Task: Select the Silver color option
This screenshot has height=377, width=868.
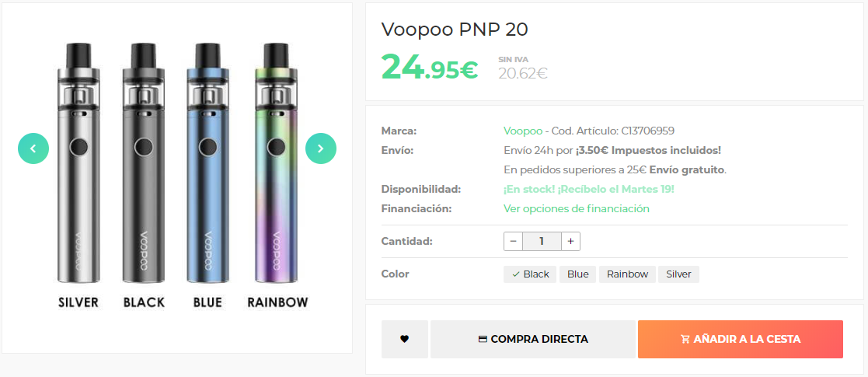Action: click(678, 274)
